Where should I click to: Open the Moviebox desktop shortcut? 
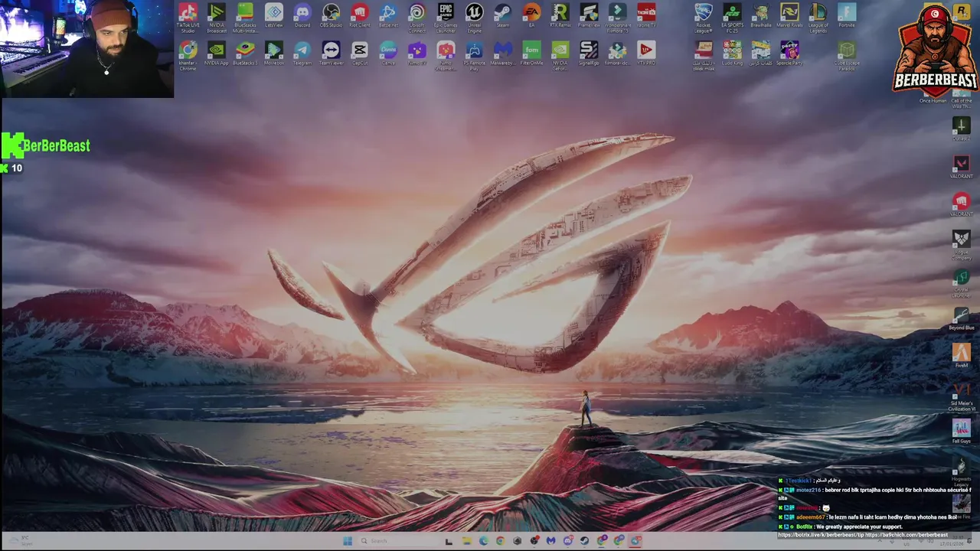(274, 53)
